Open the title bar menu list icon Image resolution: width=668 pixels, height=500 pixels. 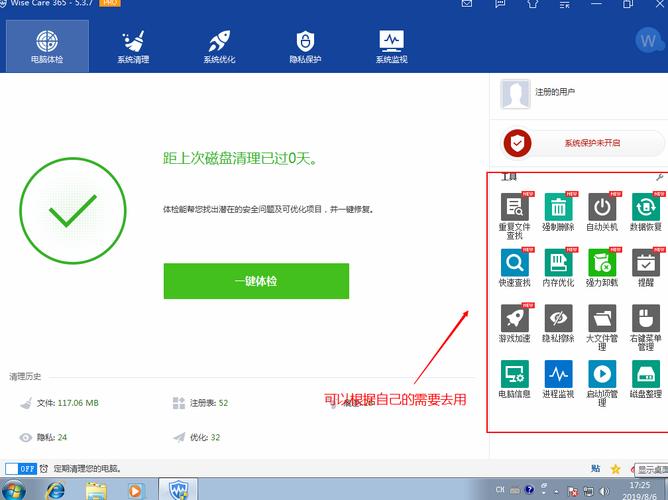pyautogui.click(x=564, y=4)
